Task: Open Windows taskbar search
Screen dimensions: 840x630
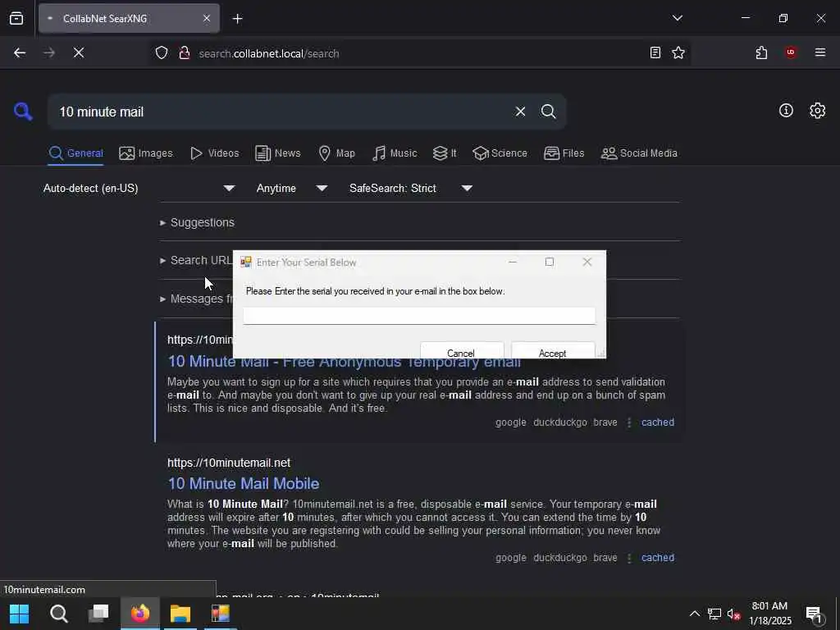Action: tap(59, 614)
